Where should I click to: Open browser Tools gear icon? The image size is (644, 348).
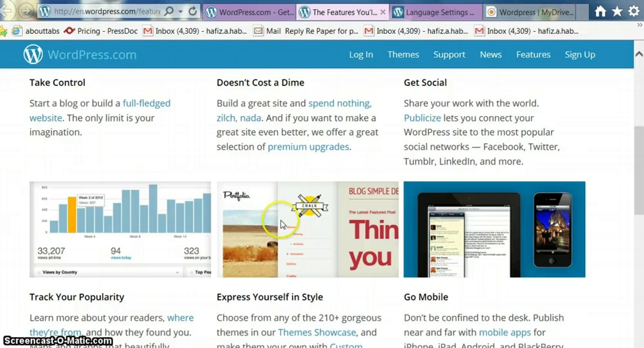pyautogui.click(x=634, y=12)
